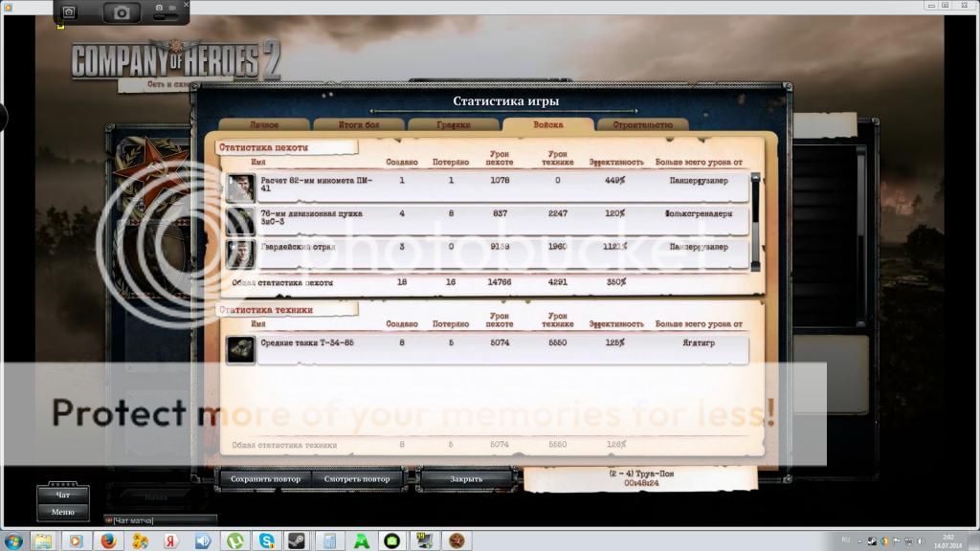Image resolution: width=980 pixels, height=551 pixels.
Task: Click the taskbar clock showing 2:02
Action: click(x=948, y=541)
